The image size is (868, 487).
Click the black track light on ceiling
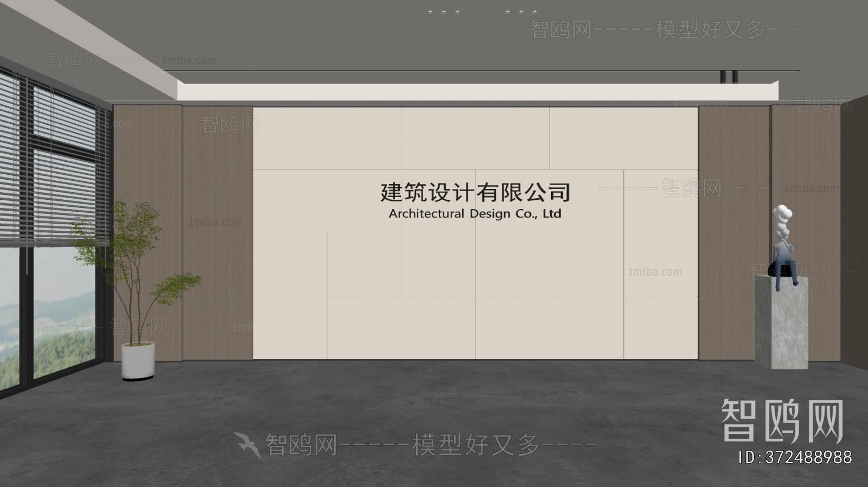click(728, 77)
